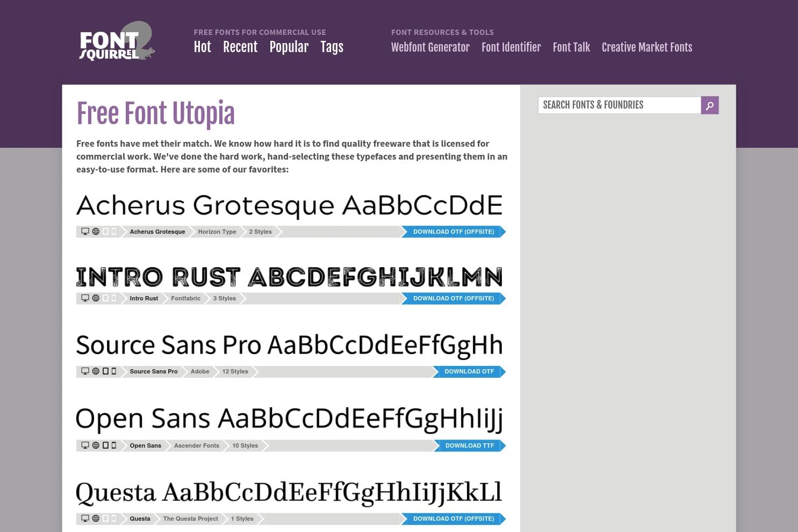This screenshot has width=798, height=532.
Task: Click the webfont globe icon for Questa
Action: tap(96, 518)
